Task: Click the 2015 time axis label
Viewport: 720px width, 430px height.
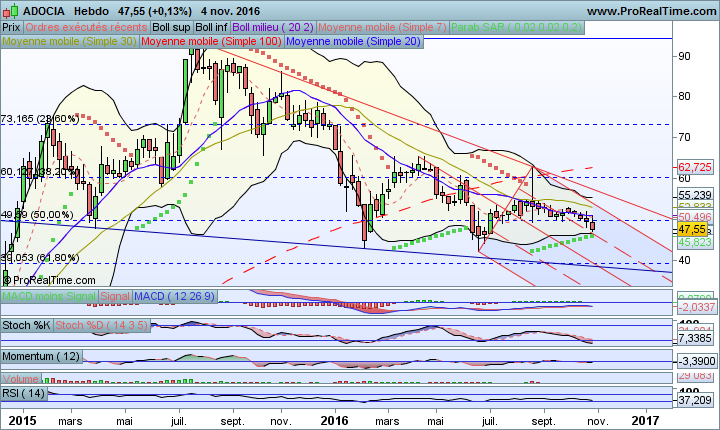Action: coord(22,420)
